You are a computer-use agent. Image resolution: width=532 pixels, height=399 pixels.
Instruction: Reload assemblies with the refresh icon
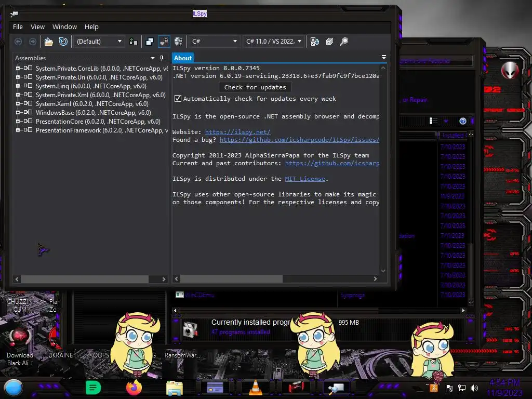pyautogui.click(x=63, y=42)
